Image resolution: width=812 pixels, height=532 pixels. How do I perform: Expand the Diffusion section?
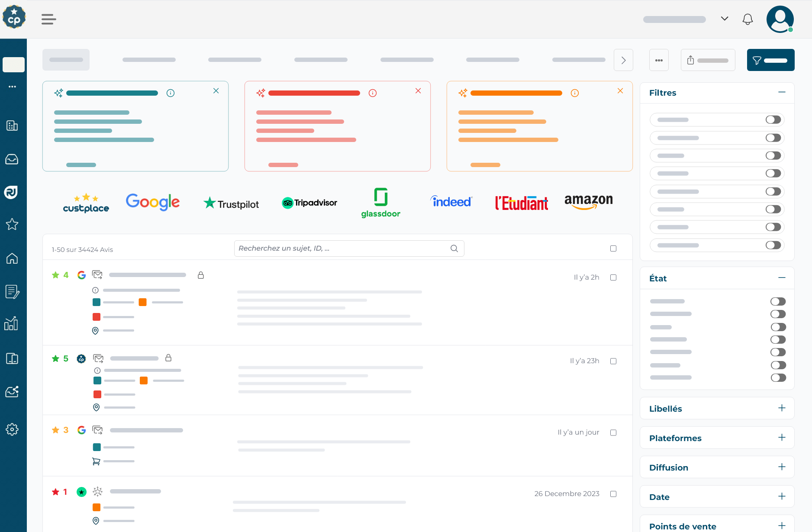782,467
